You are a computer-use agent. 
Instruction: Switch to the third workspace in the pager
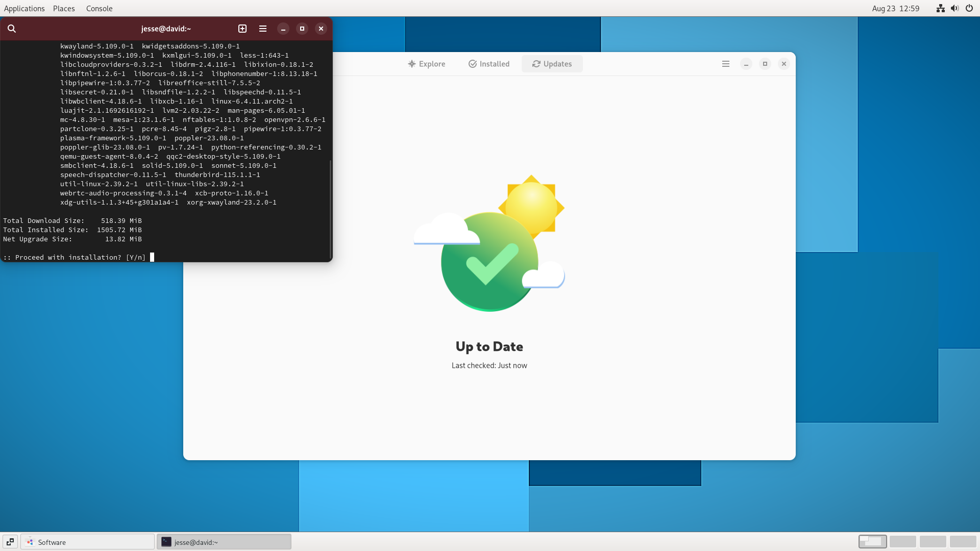click(x=933, y=542)
